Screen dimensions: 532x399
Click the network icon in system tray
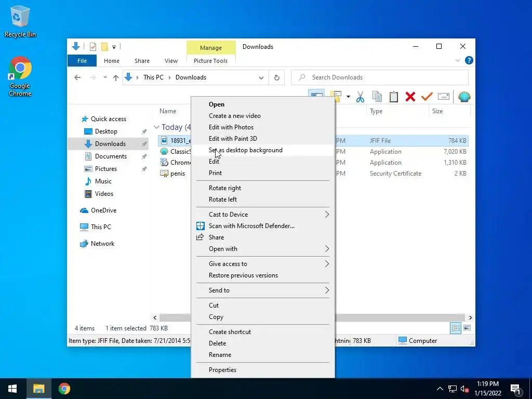(453, 389)
